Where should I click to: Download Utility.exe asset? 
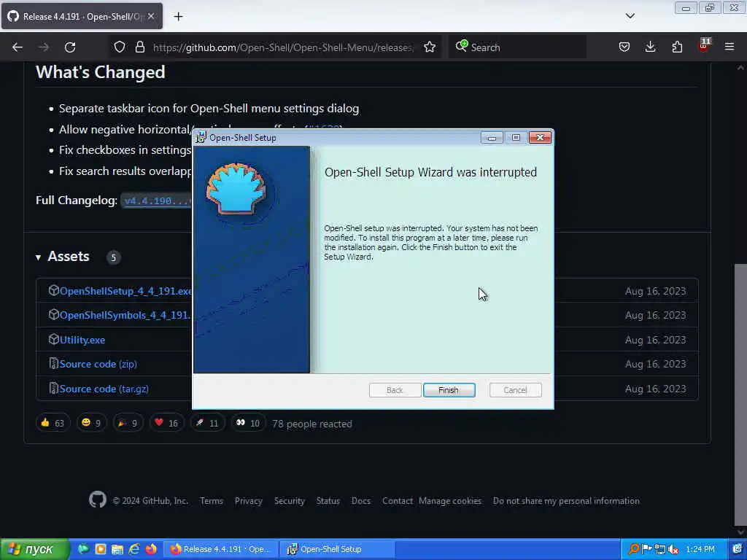pyautogui.click(x=82, y=340)
